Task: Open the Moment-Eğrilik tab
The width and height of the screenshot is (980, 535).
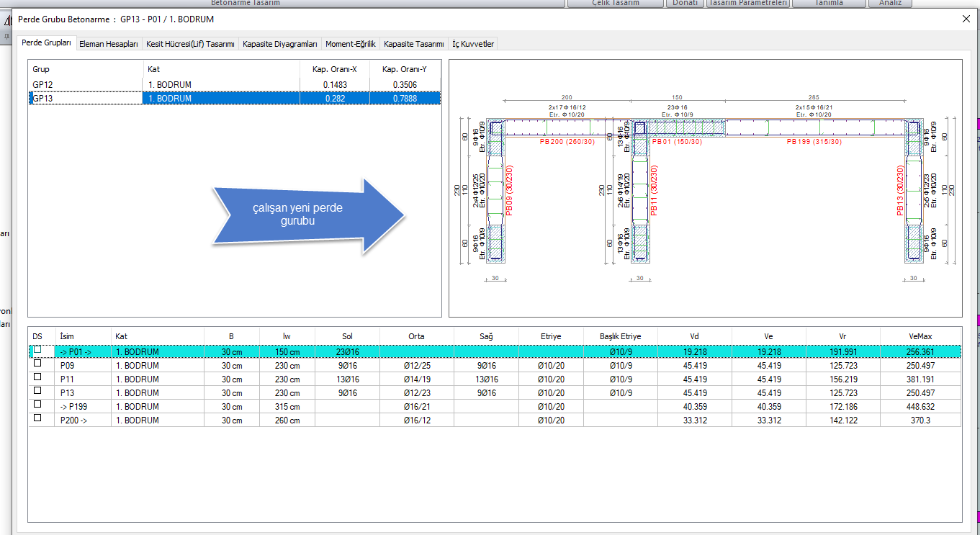Action: click(351, 44)
